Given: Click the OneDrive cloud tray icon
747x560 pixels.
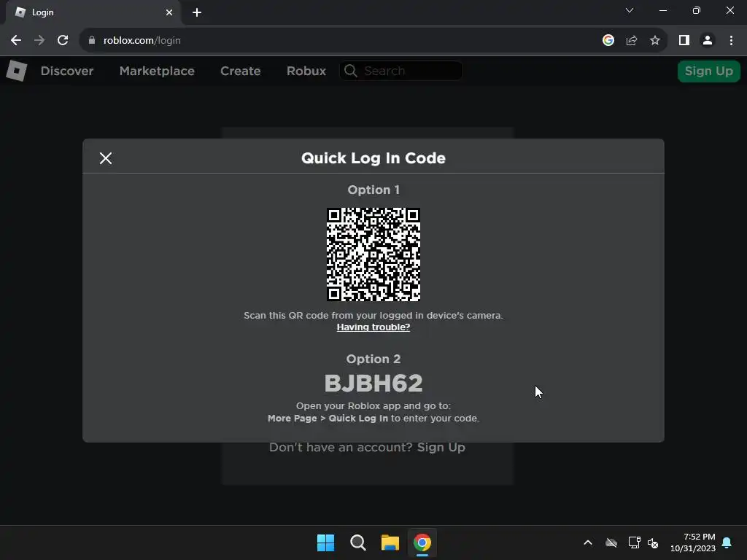Looking at the screenshot, I should coord(611,542).
